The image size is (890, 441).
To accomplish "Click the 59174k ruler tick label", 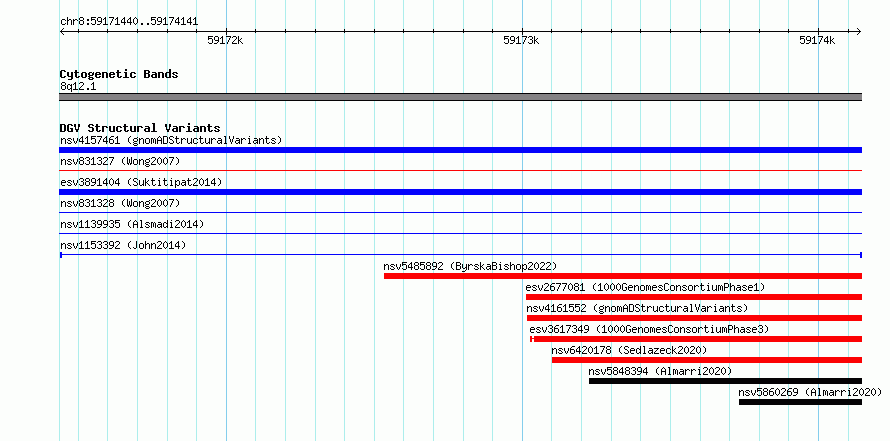I will pyautogui.click(x=817, y=40).
